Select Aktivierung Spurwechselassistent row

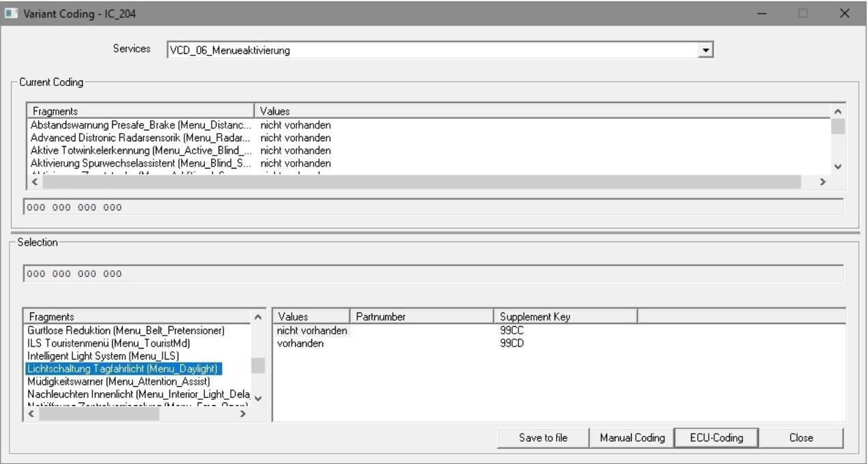[x=428, y=163]
